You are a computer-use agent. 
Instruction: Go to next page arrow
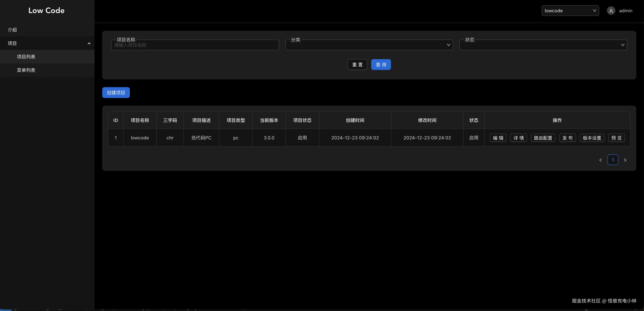(x=625, y=160)
